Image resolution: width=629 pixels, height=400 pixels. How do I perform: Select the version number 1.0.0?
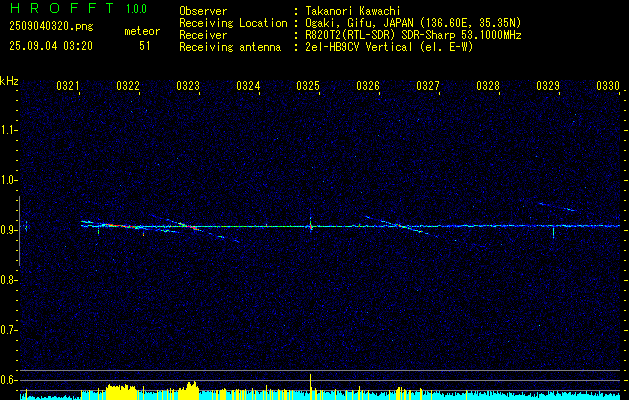tap(136, 9)
